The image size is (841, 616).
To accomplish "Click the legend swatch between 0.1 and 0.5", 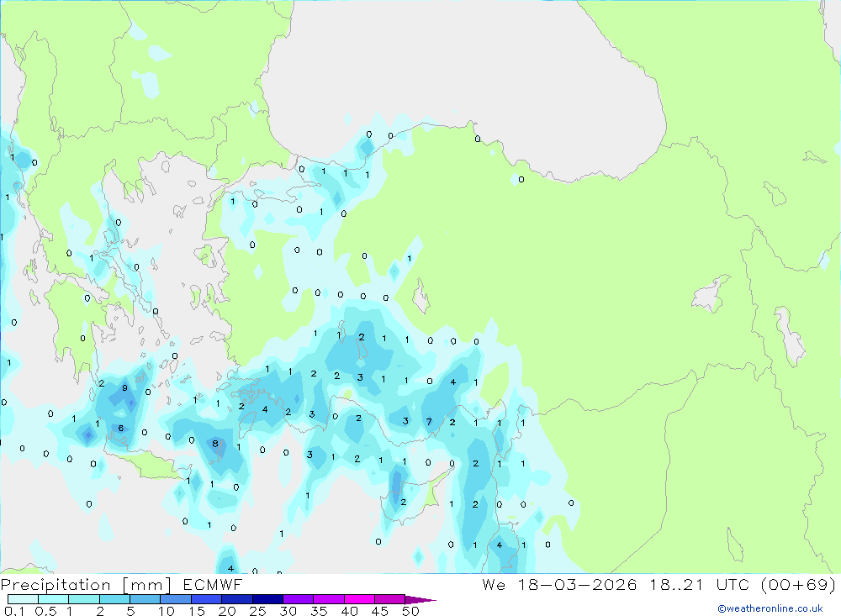I will coord(23,599).
